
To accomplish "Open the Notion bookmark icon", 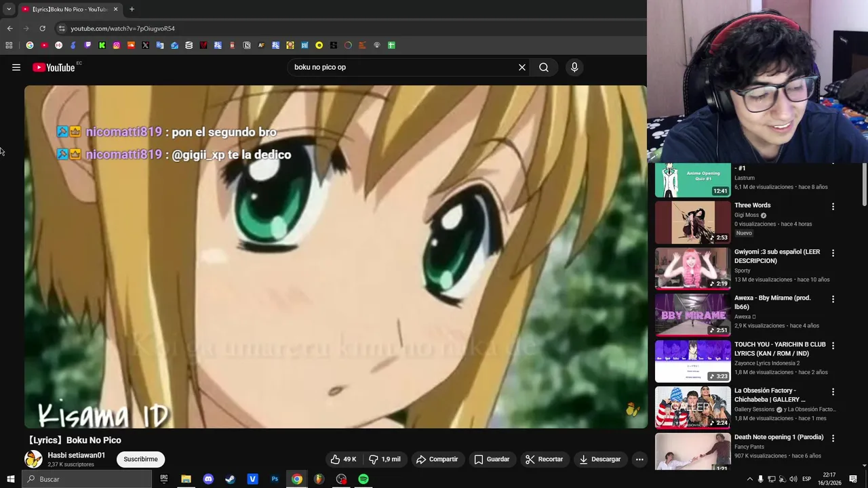I will 247,45.
